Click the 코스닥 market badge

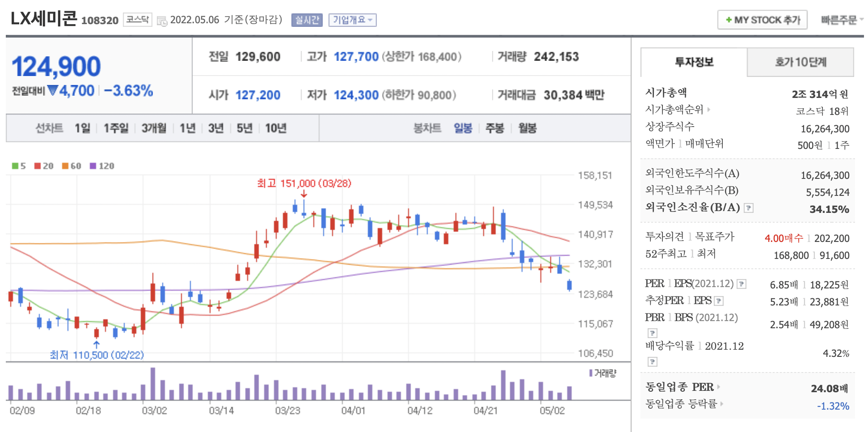pos(137,20)
